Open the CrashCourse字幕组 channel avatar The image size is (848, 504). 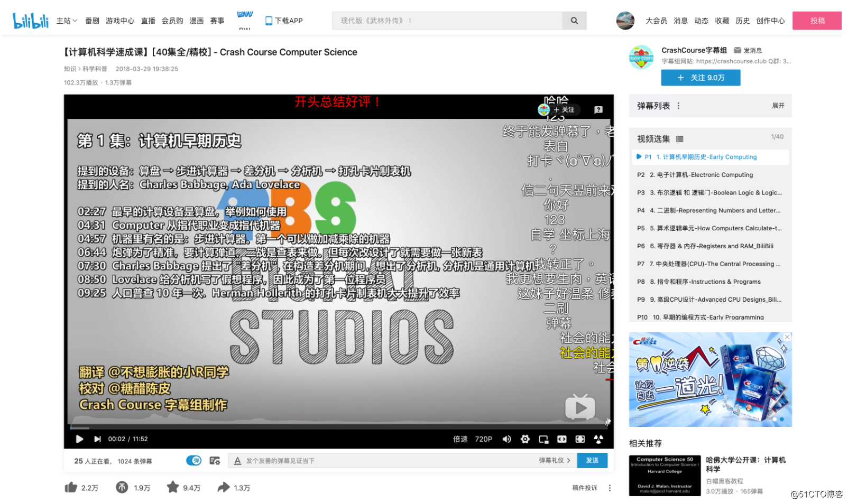(641, 57)
